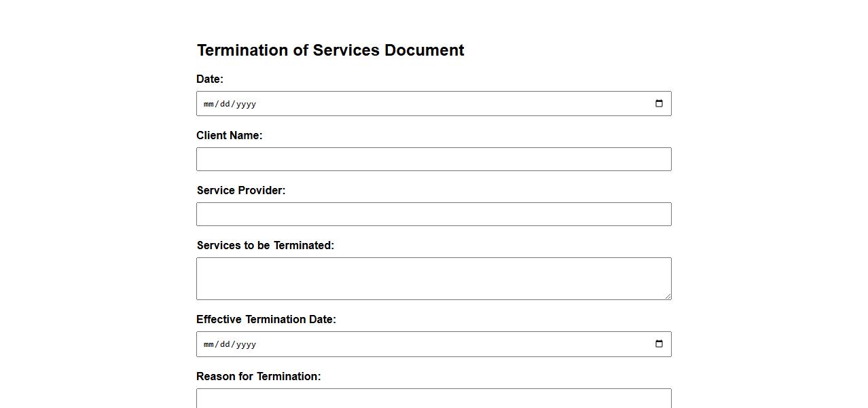Viewport: 868px width, 408px height.
Task: Click the "Client Name:" label
Action: tap(230, 136)
